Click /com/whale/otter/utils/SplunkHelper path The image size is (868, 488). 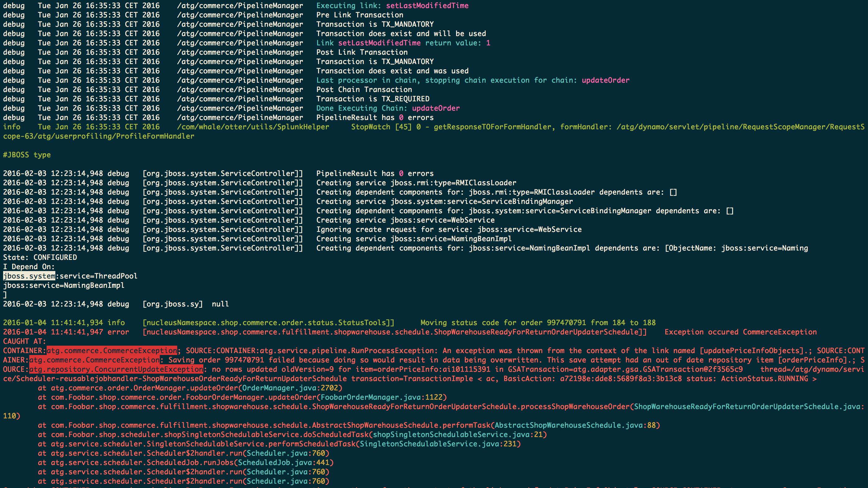point(253,127)
